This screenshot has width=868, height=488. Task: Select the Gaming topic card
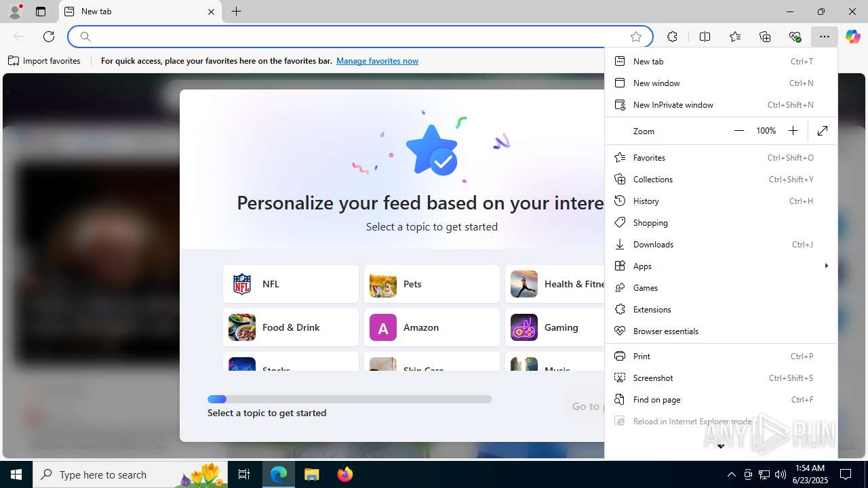tap(555, 327)
